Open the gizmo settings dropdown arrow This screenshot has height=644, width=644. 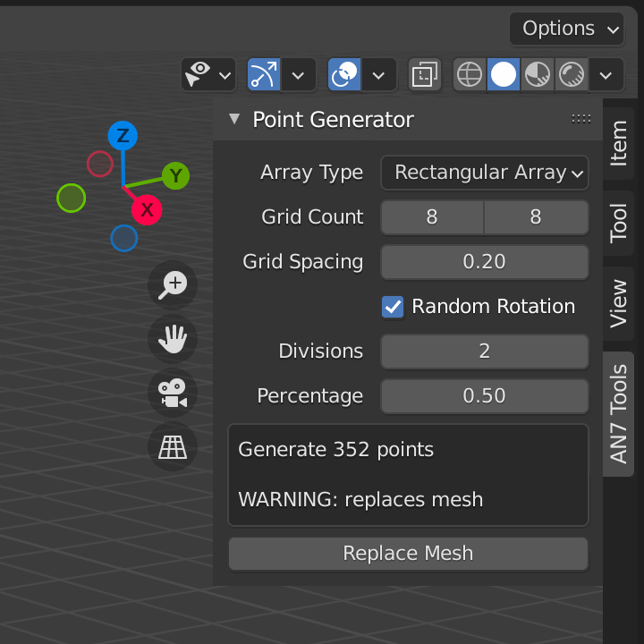point(298,75)
